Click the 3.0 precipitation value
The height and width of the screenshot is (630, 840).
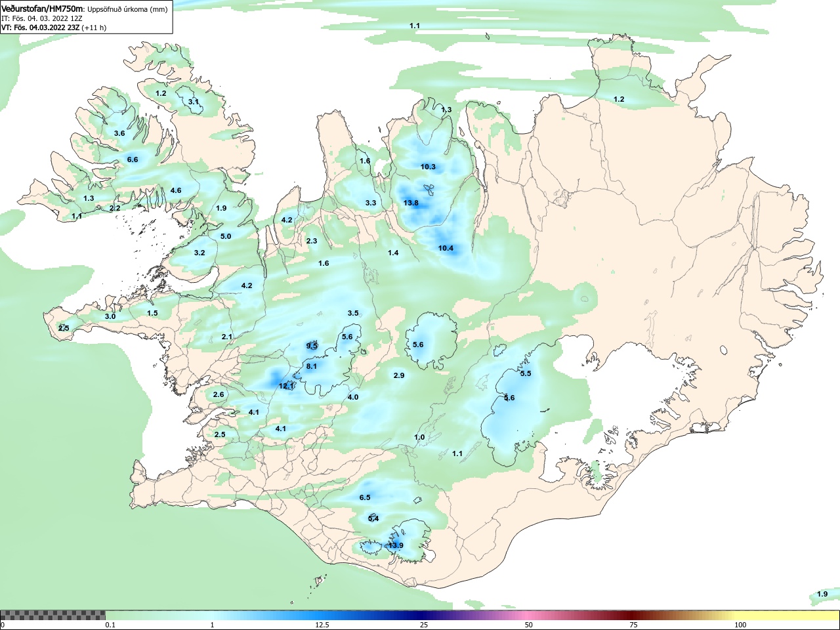110,316
